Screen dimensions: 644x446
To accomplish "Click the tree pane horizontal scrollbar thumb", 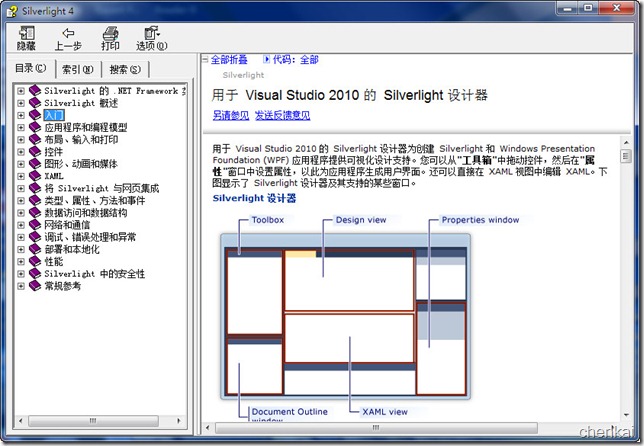I will pyautogui.click(x=93, y=421).
